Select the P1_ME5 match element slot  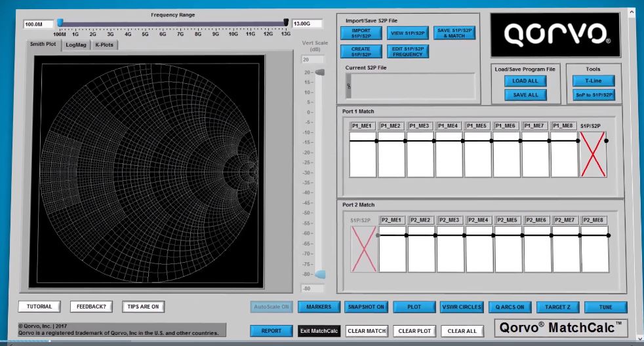[477, 155]
